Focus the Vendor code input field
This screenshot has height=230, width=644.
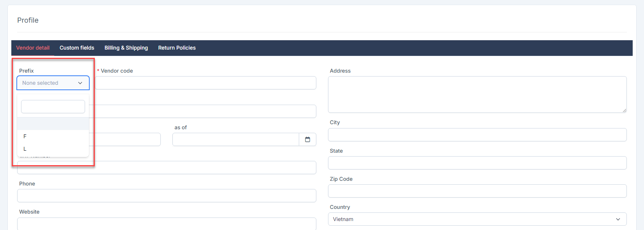tap(206, 83)
